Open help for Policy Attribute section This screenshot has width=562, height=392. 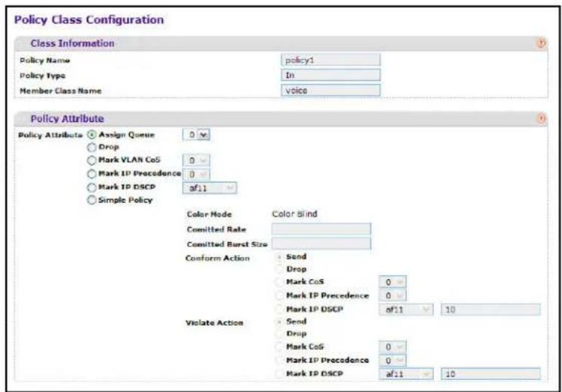pyautogui.click(x=542, y=118)
